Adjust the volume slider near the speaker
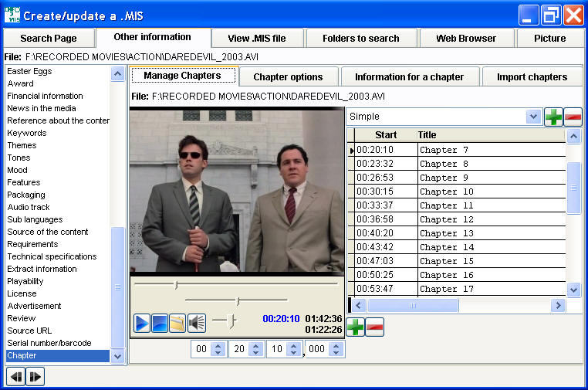Viewport: 588px width, 390px height. pyautogui.click(x=225, y=320)
